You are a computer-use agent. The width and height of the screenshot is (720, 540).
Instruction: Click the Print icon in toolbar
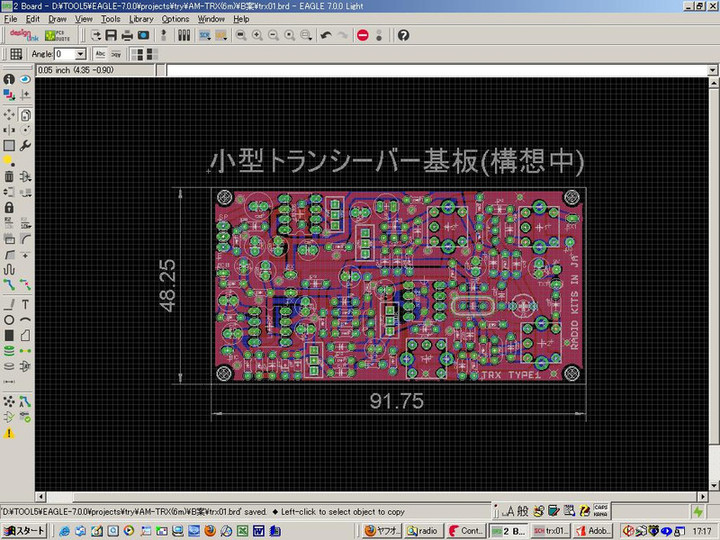[x=125, y=35]
